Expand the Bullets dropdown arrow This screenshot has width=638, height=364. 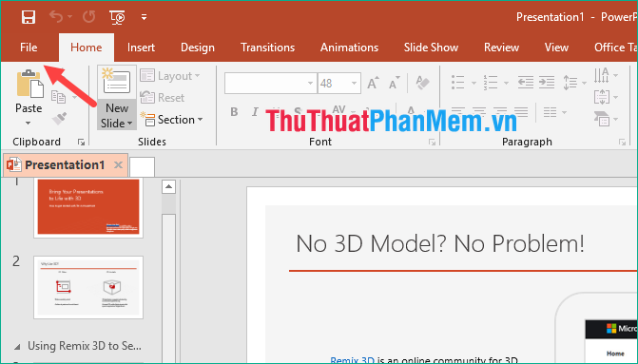[474, 83]
